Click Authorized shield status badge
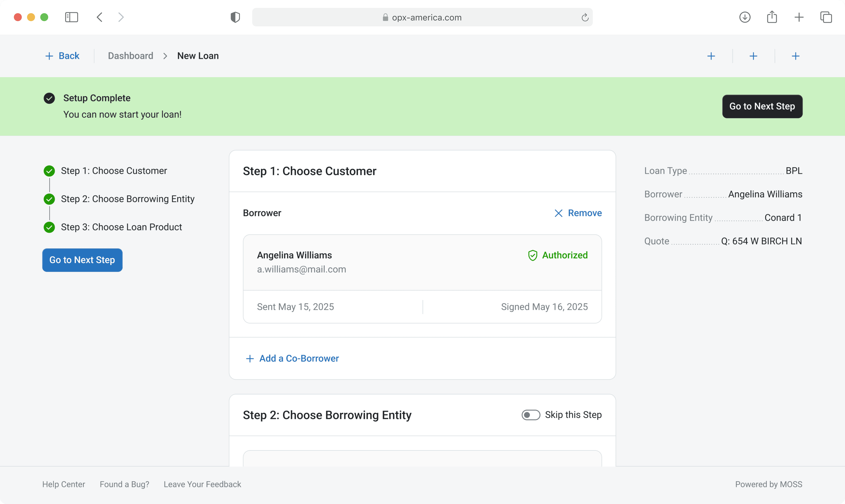This screenshot has height=504, width=845. [x=558, y=255]
